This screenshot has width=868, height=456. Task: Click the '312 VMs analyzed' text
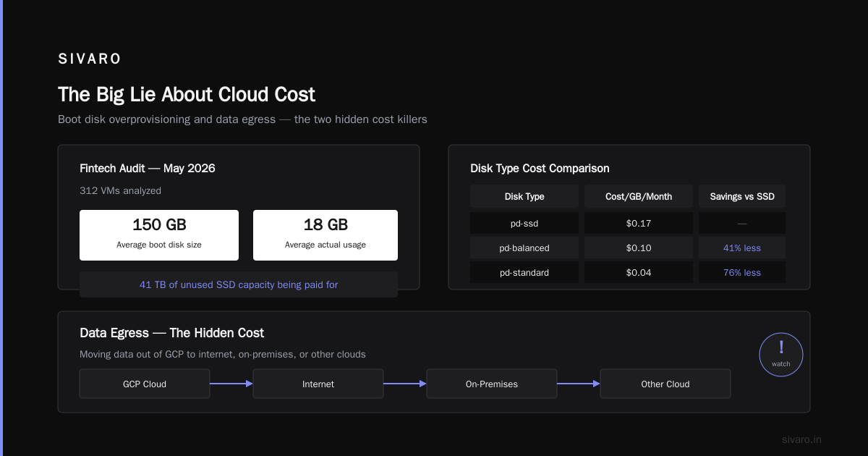click(x=120, y=191)
